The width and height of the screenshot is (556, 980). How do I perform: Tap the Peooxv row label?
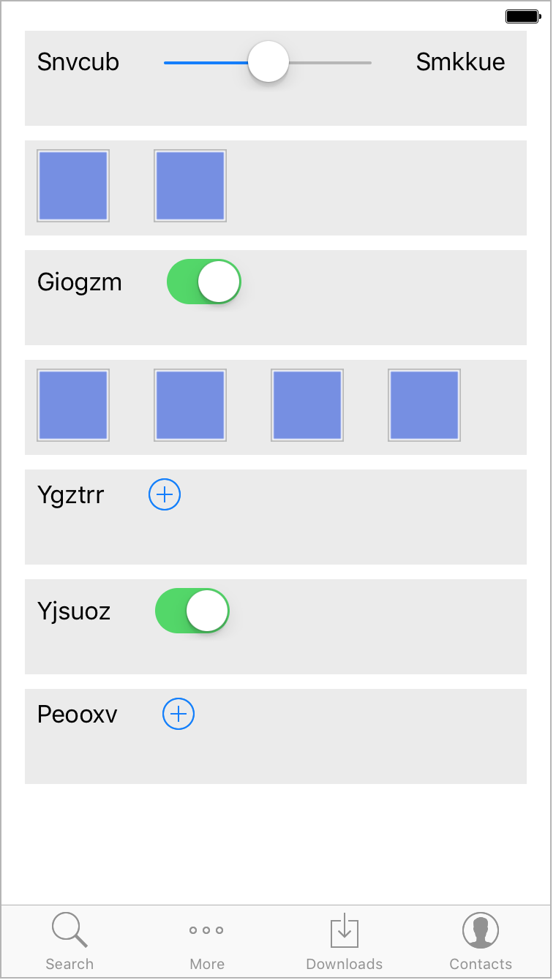point(78,715)
